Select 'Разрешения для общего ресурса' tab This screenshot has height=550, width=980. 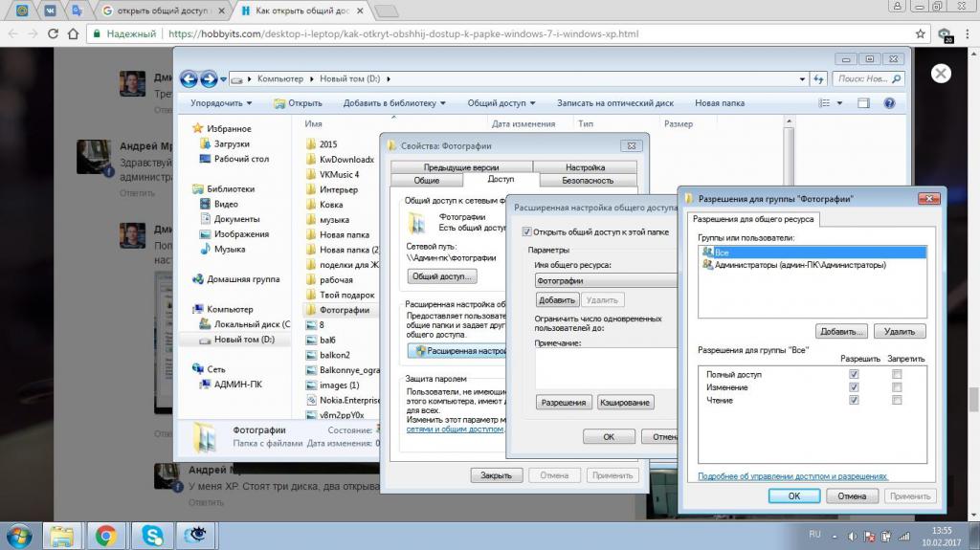click(753, 219)
